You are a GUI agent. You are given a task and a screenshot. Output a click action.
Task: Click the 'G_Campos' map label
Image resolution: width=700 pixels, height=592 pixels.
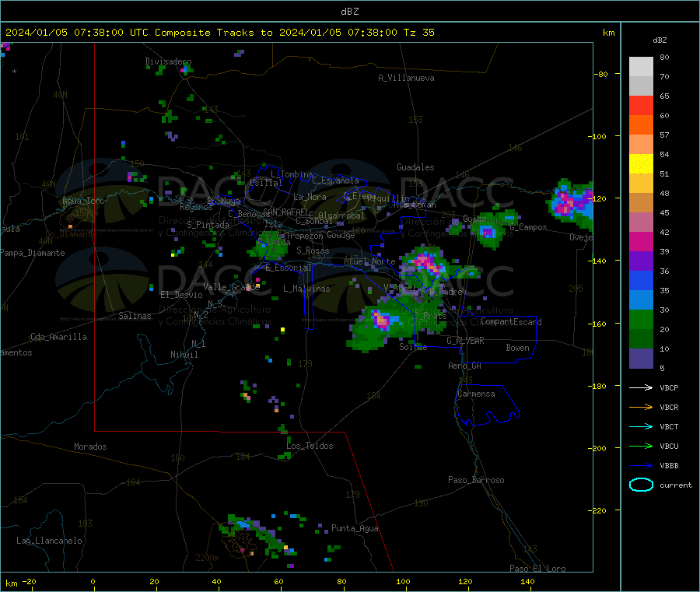click(x=529, y=227)
